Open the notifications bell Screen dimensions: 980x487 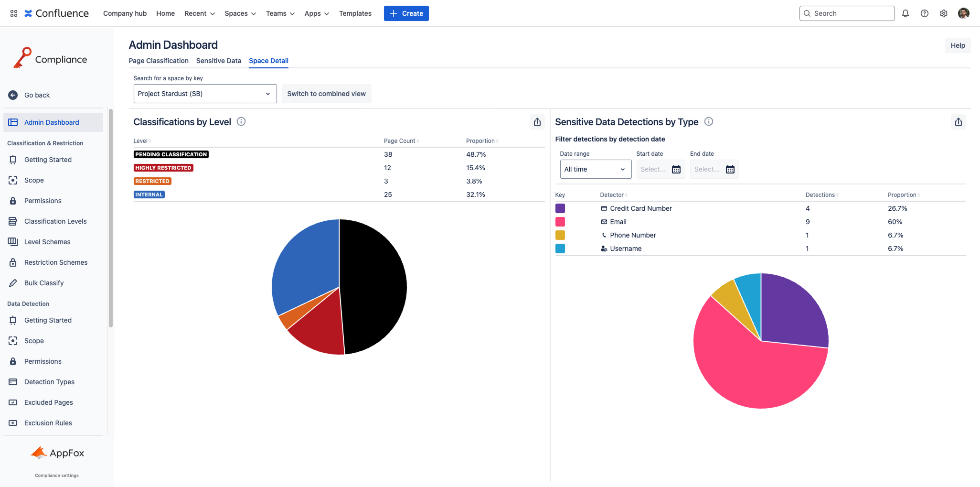pyautogui.click(x=905, y=13)
